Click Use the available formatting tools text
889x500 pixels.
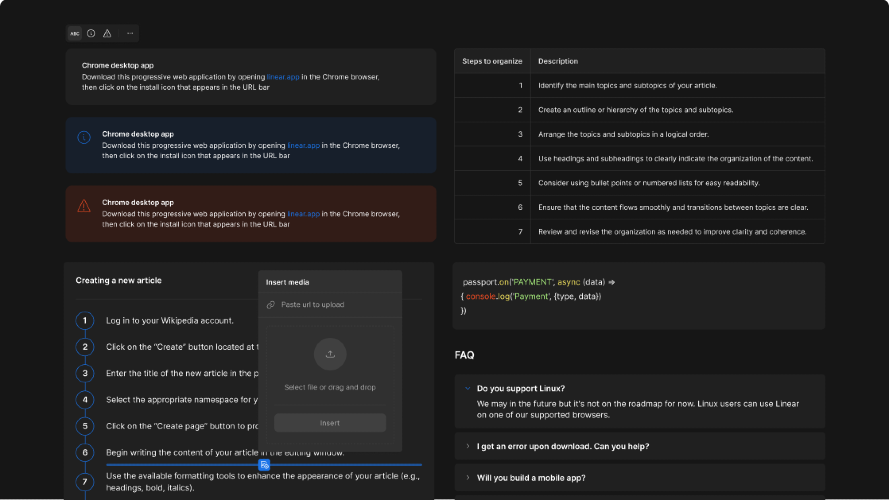263,482
